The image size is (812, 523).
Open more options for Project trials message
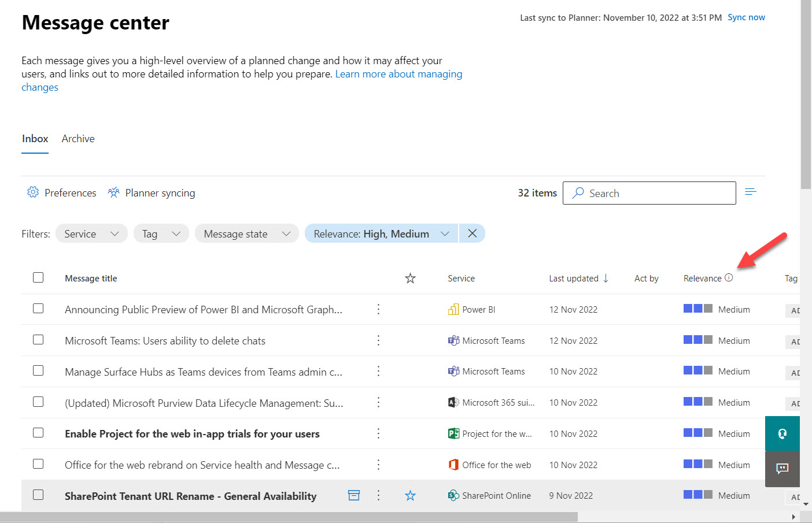pyautogui.click(x=378, y=433)
